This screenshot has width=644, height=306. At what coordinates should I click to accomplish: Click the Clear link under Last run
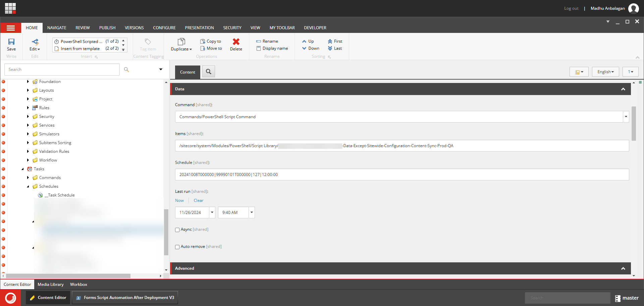pos(198,201)
